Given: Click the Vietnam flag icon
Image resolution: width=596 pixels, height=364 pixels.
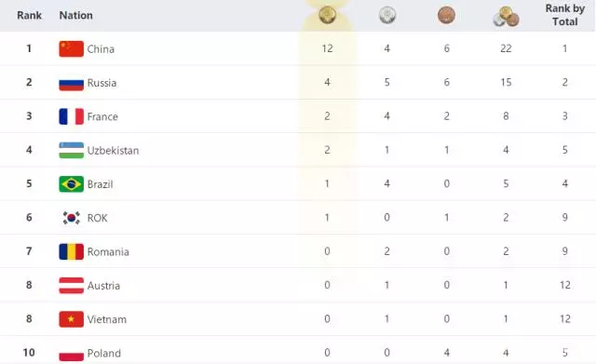Looking at the screenshot, I should click(x=71, y=319).
